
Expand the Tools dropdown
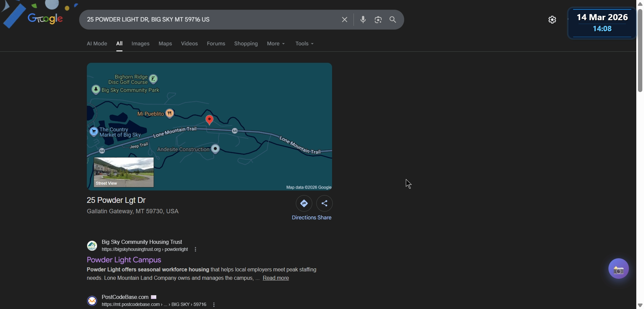point(304,44)
